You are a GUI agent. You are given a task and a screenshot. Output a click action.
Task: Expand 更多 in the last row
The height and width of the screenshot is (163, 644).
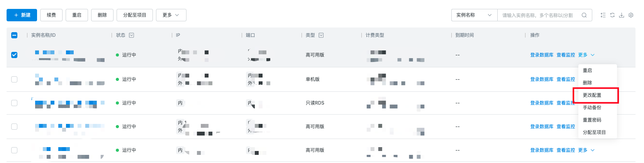tap(586, 150)
